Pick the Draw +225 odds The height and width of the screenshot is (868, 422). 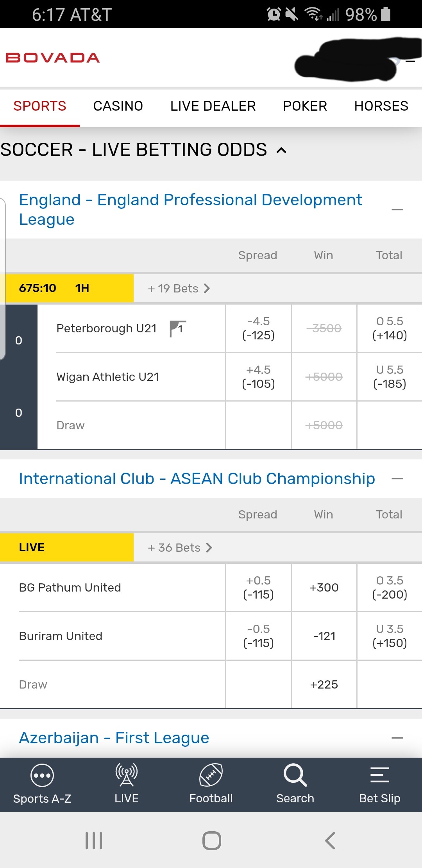tap(324, 685)
